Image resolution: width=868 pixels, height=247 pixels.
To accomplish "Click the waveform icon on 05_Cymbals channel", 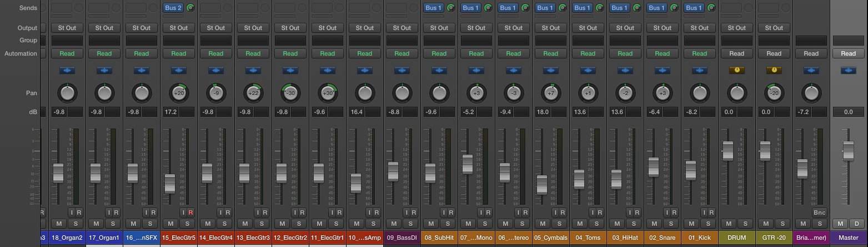I will coord(551,70).
